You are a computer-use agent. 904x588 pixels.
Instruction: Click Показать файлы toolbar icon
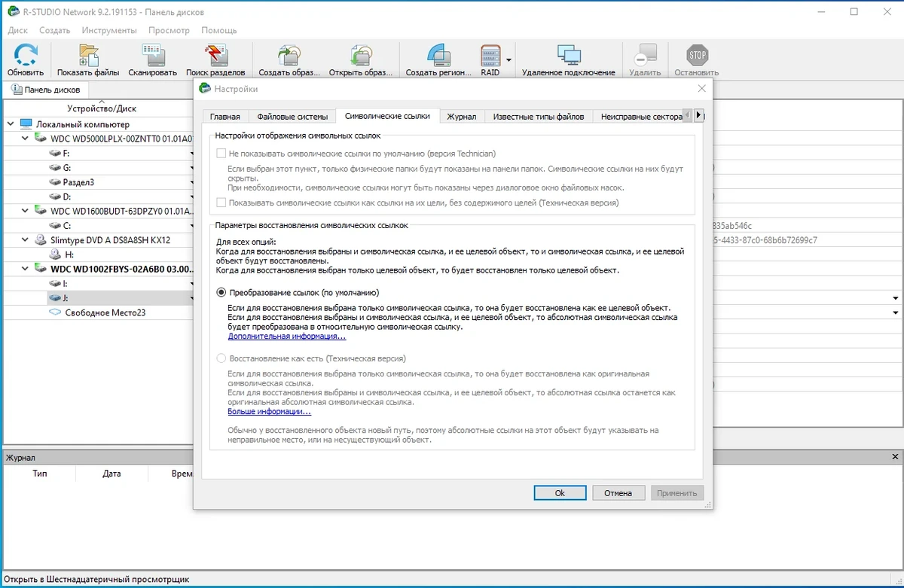coord(88,55)
